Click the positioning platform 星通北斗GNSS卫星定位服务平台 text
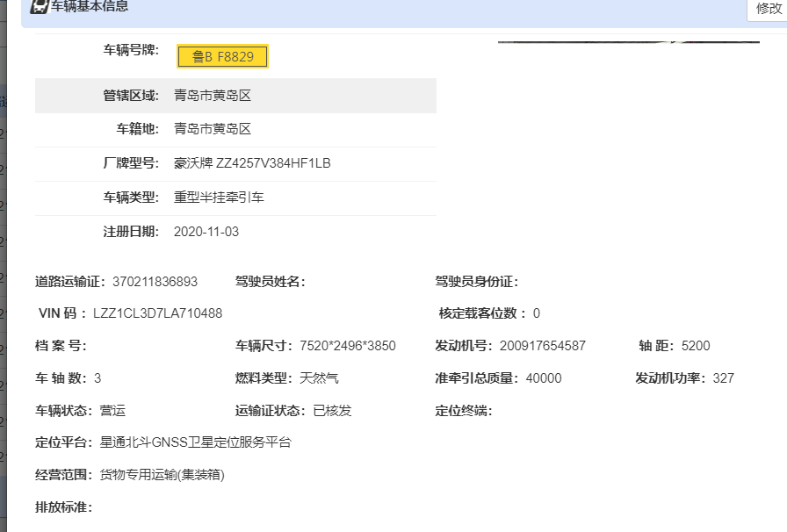The width and height of the screenshot is (787, 532). [195, 442]
